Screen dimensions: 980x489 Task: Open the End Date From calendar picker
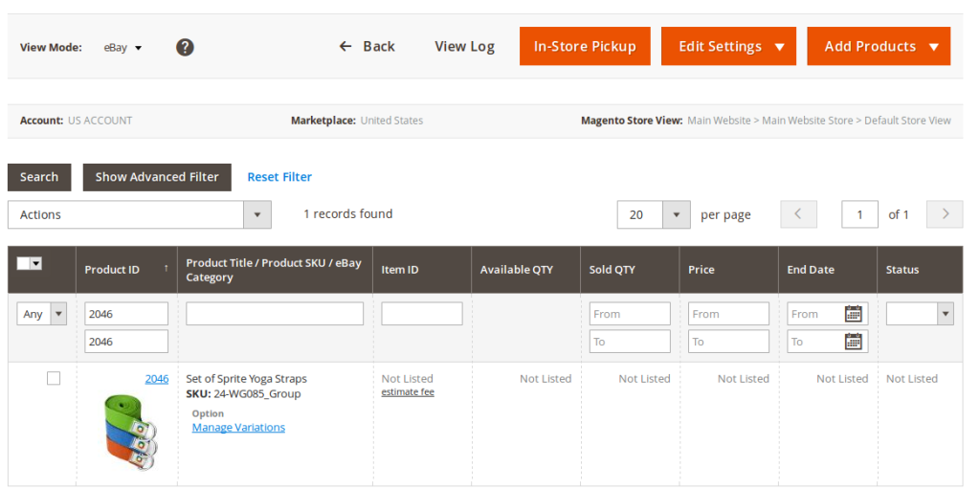pyautogui.click(x=854, y=314)
